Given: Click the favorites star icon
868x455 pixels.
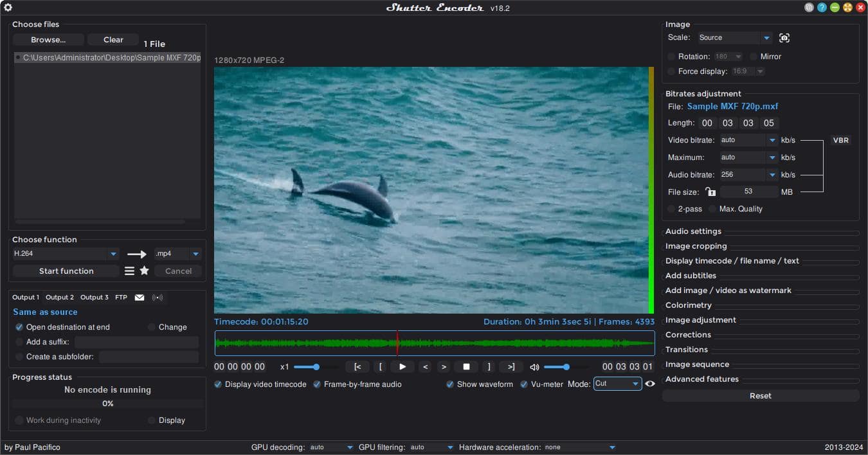Looking at the screenshot, I should click(x=145, y=271).
